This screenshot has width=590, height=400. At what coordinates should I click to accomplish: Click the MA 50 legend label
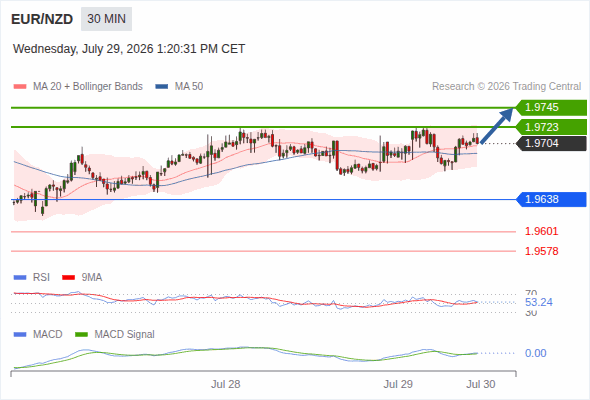(189, 87)
